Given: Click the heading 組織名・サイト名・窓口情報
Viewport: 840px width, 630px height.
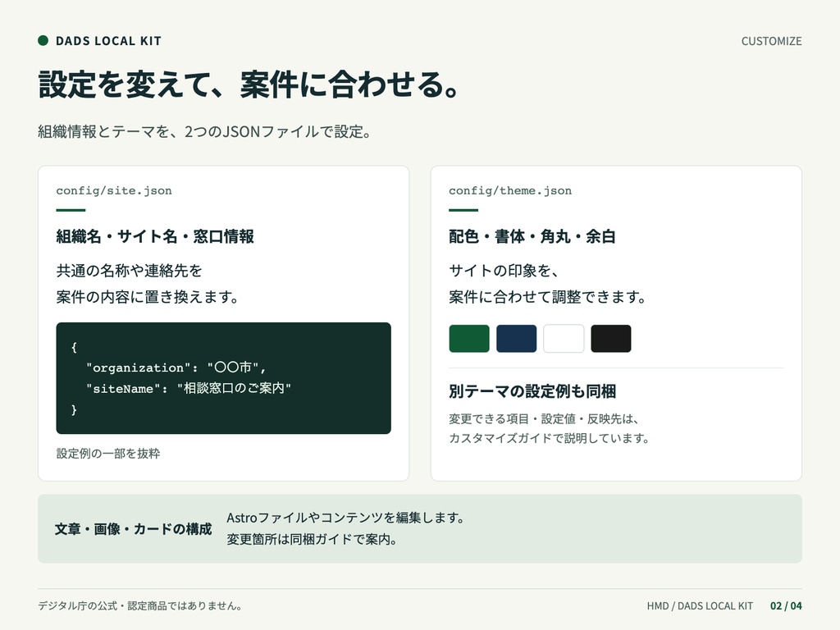Looking at the screenshot, I should pos(155,236).
